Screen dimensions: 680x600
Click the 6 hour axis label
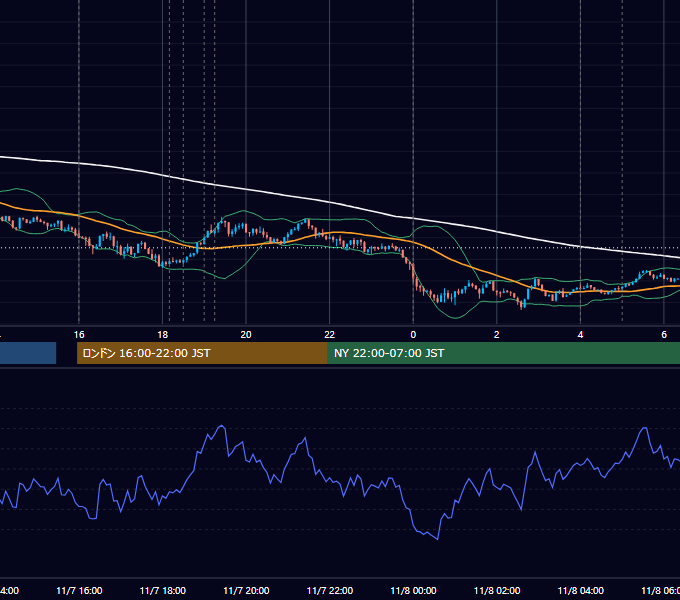[x=664, y=335]
